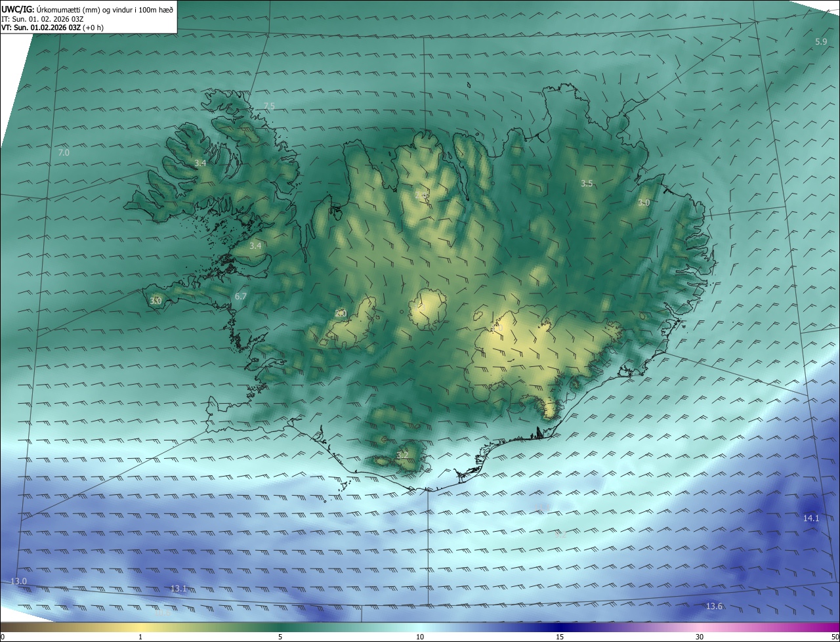Click the legend tick label 50

tap(835, 637)
